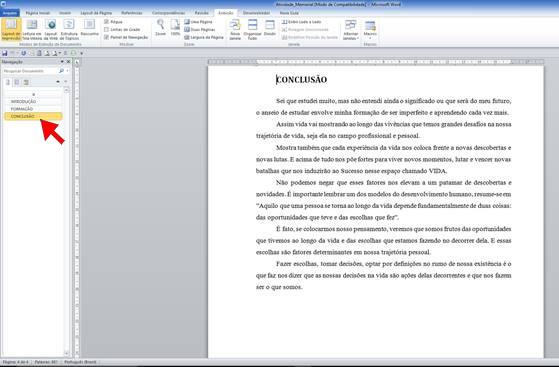Image resolution: width=559 pixels, height=367 pixels.
Task: Open the Zoom magnifier dialog
Action: [160, 27]
